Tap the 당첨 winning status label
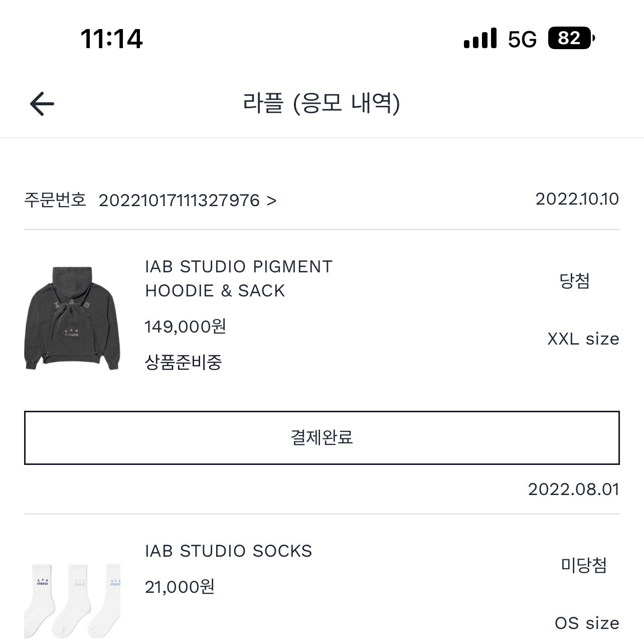 click(574, 280)
